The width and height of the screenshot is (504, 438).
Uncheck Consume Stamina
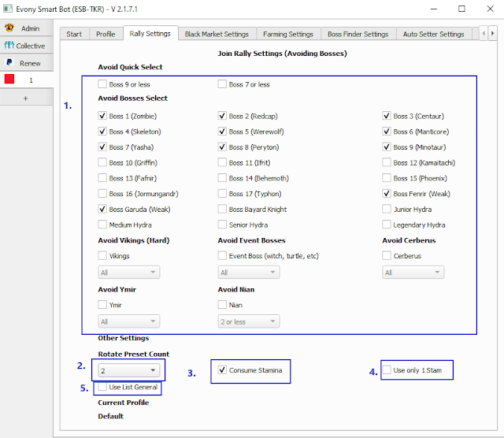pos(222,369)
